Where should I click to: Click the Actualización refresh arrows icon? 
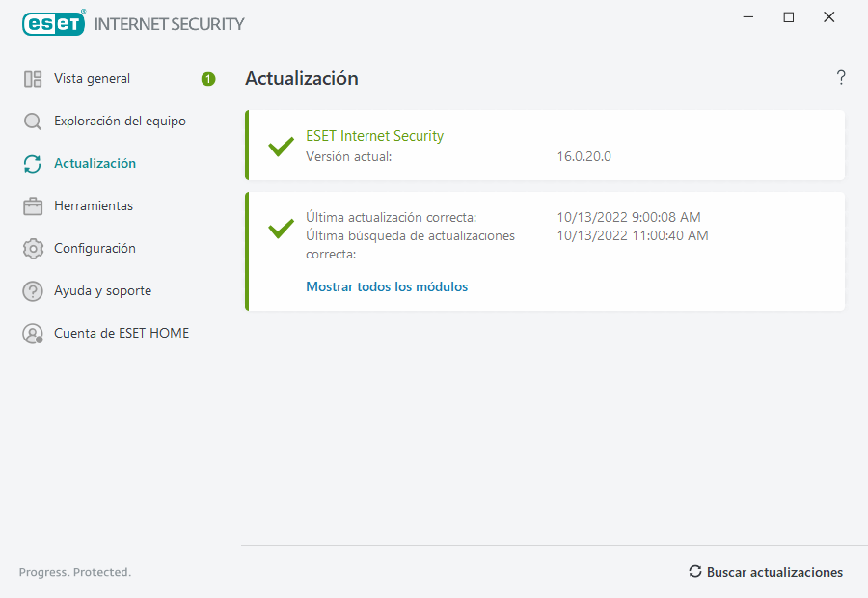33,164
